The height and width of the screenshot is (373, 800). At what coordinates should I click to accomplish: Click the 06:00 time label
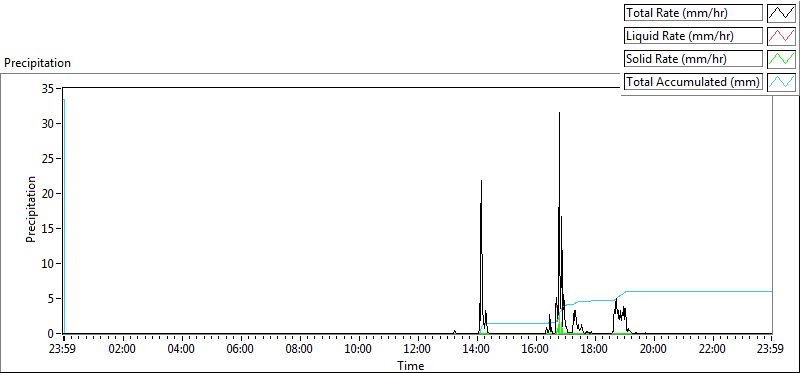tap(241, 350)
